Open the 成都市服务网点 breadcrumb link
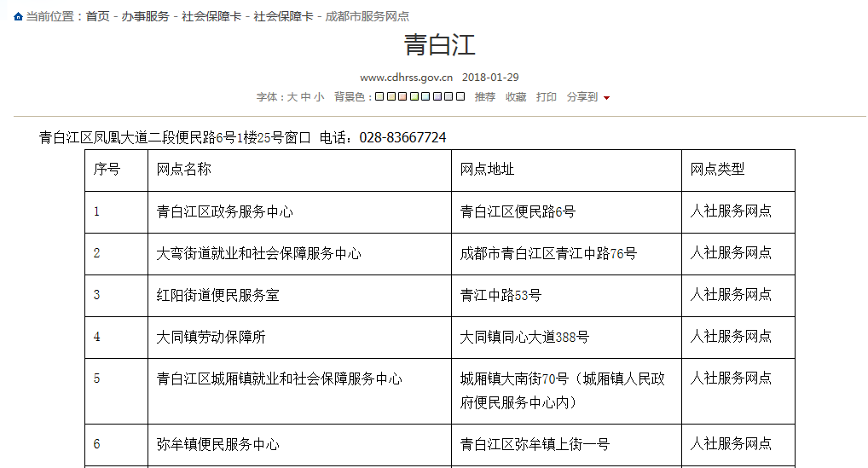Screen dimensions: 868x468 click(367, 16)
